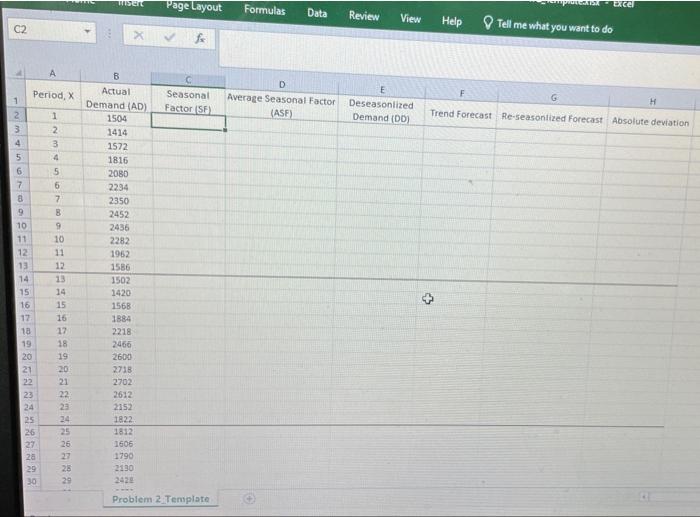Click the cell containing 2612
700x517 pixels.
point(123,394)
